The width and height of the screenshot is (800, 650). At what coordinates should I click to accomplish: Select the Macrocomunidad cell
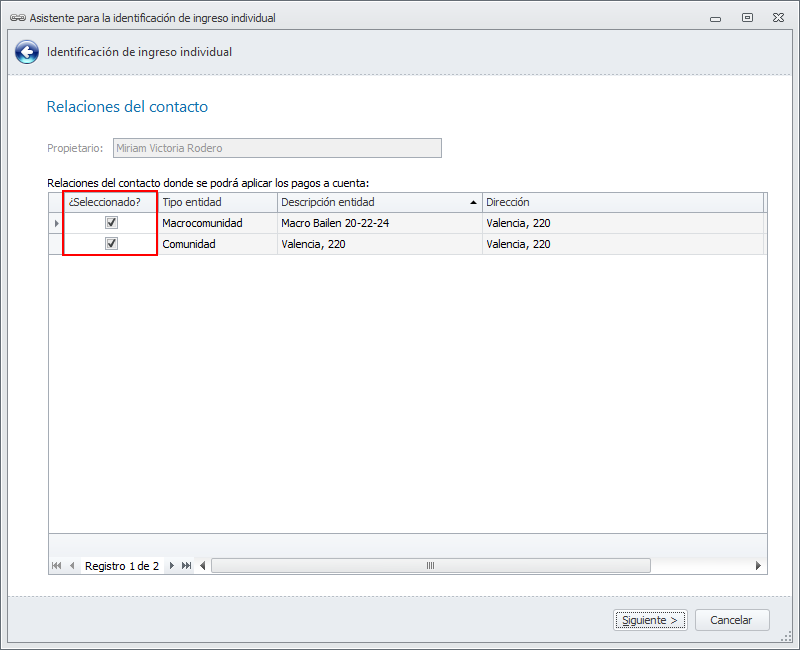pyautogui.click(x=218, y=223)
